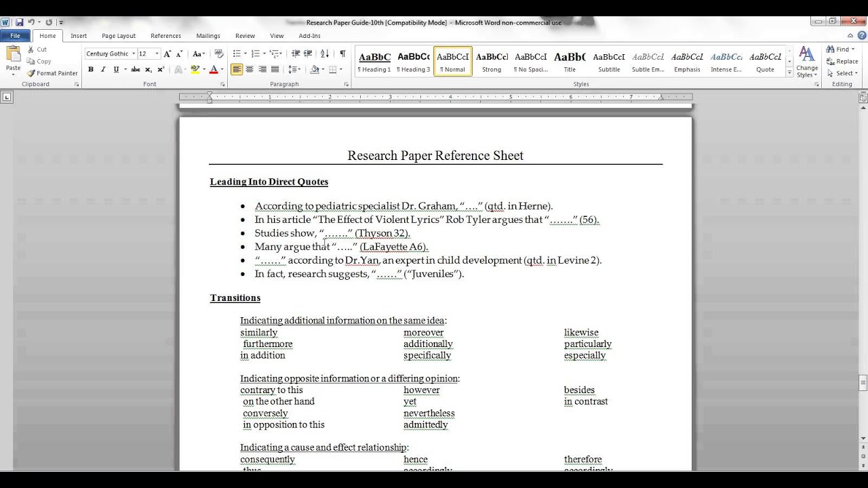The image size is (868, 488).
Task: Justify the paragraph text
Action: pyautogui.click(x=275, y=69)
